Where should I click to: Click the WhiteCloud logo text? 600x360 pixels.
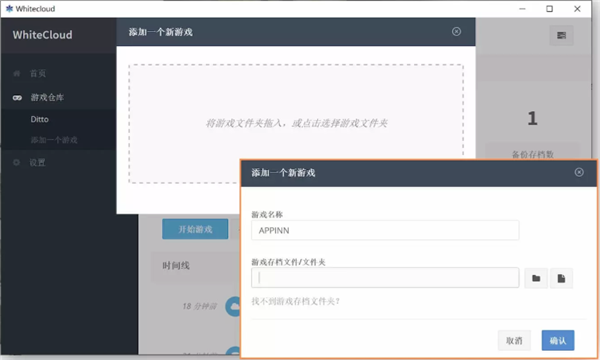coord(42,35)
